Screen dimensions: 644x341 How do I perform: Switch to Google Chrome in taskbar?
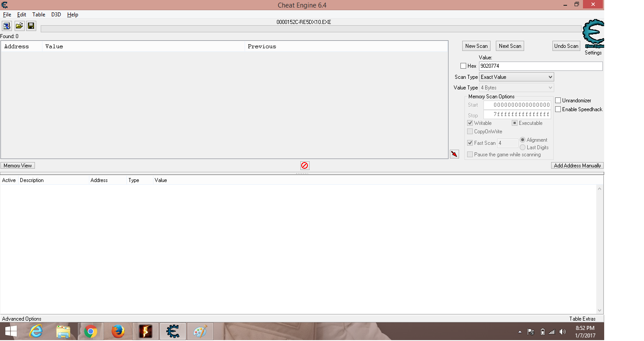tap(91, 331)
